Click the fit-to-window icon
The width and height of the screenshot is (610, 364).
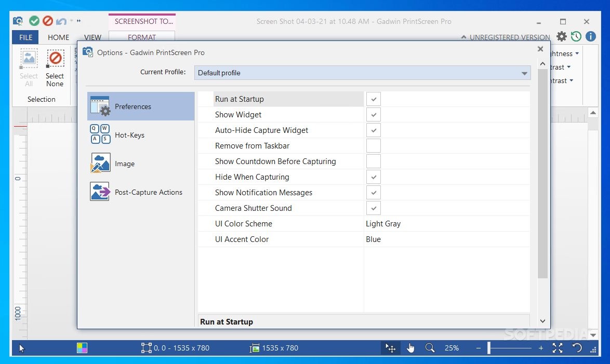(x=558, y=348)
